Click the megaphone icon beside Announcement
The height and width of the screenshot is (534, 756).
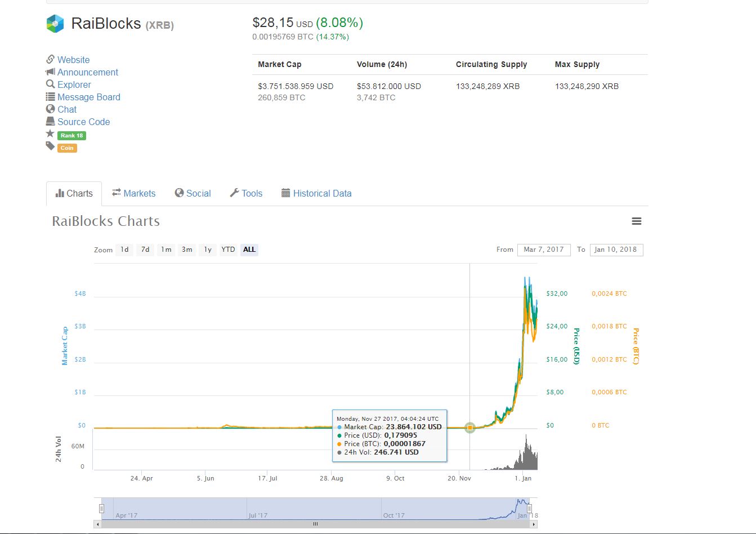pyautogui.click(x=50, y=72)
